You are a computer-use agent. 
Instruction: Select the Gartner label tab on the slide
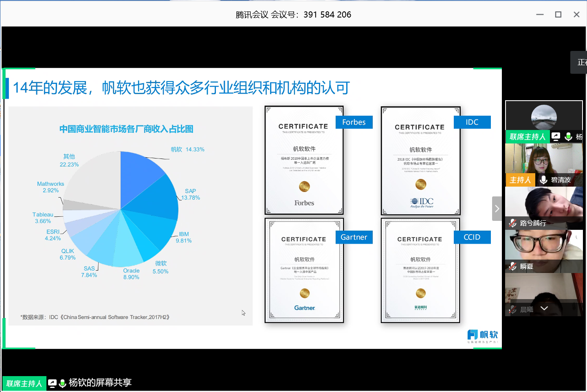click(x=354, y=237)
